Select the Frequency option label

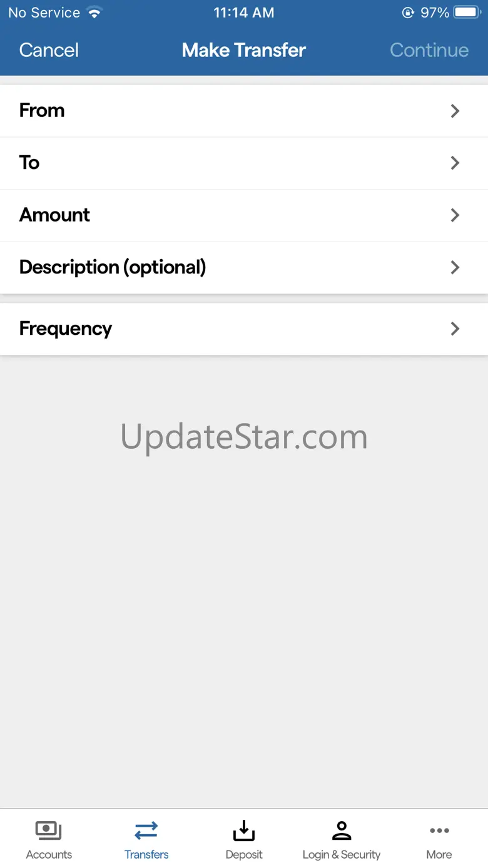tap(66, 329)
